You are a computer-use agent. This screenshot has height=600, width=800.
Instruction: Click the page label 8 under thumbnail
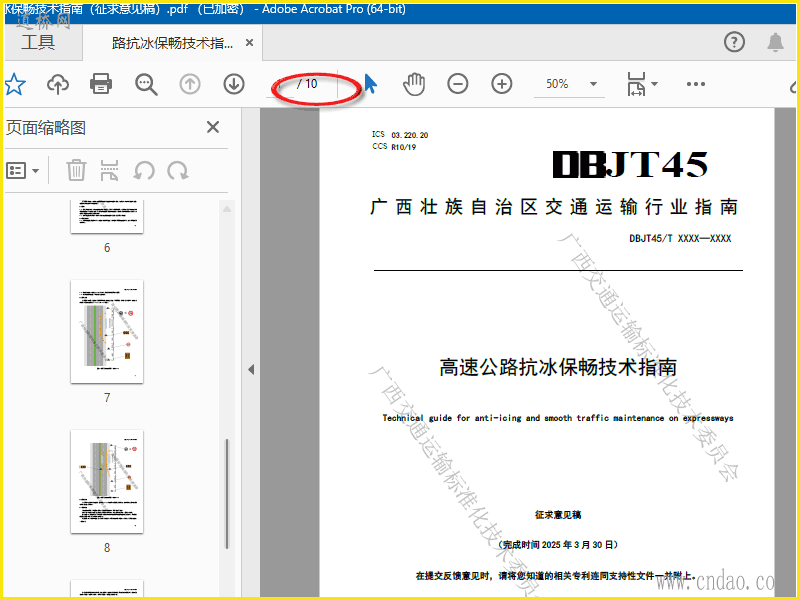coord(107,547)
